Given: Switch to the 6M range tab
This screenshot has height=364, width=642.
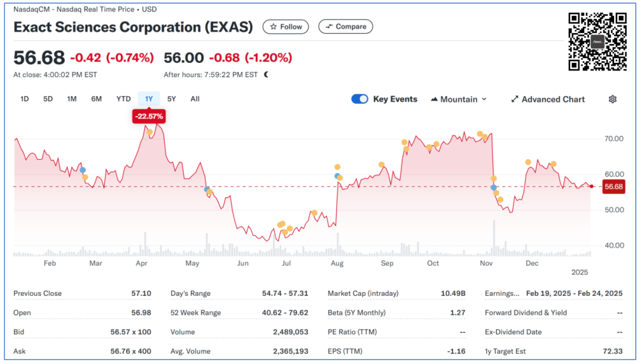Looking at the screenshot, I should [96, 99].
